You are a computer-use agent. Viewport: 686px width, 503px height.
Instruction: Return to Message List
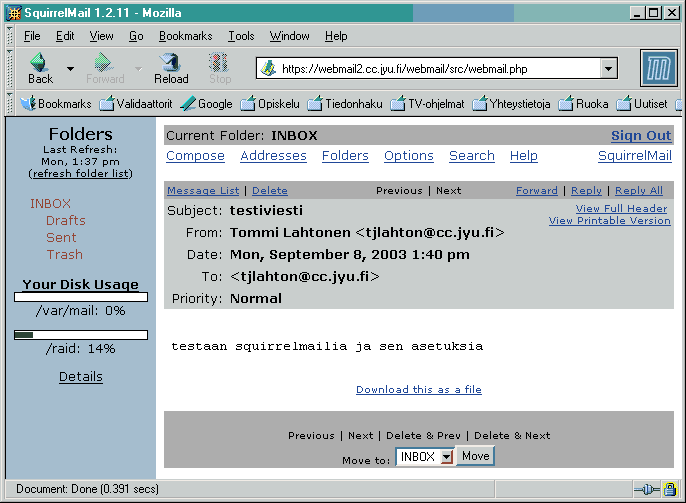(x=203, y=191)
